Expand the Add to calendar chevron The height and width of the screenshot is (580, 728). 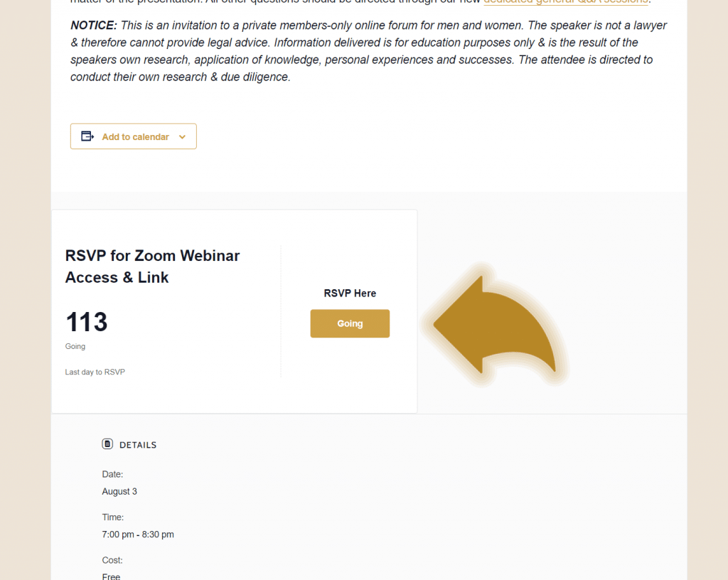coord(182,137)
